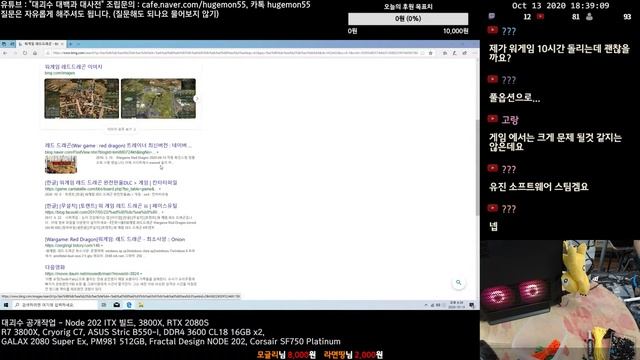Screen dimensions: 640x360
Task: Open the Windows Start menu
Action: 6,305
